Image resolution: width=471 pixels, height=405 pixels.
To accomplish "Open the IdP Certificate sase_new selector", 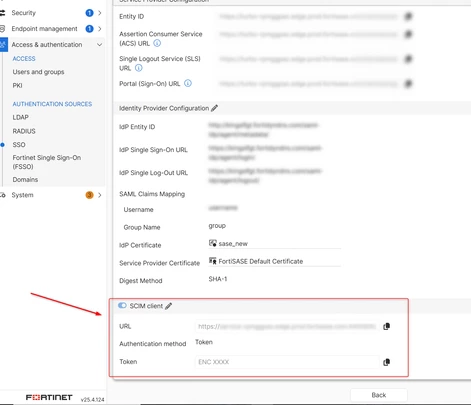I will click(274, 244).
